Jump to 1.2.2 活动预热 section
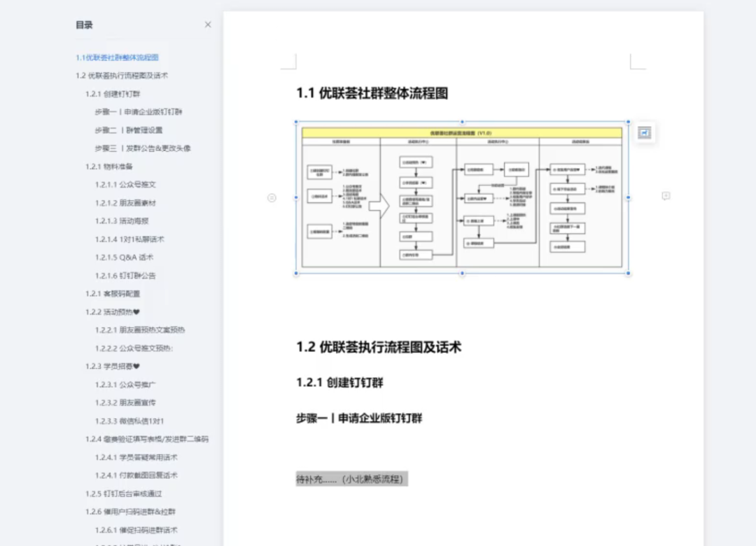756x546 pixels. coord(113,312)
